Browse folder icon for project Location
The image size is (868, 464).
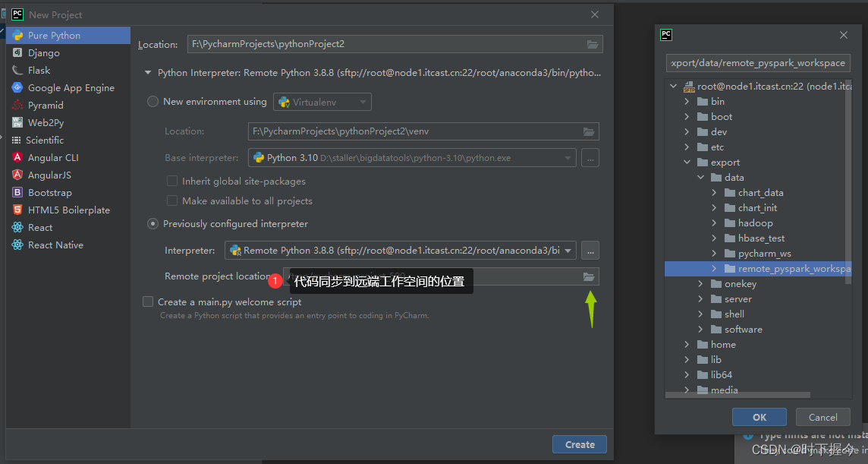593,44
